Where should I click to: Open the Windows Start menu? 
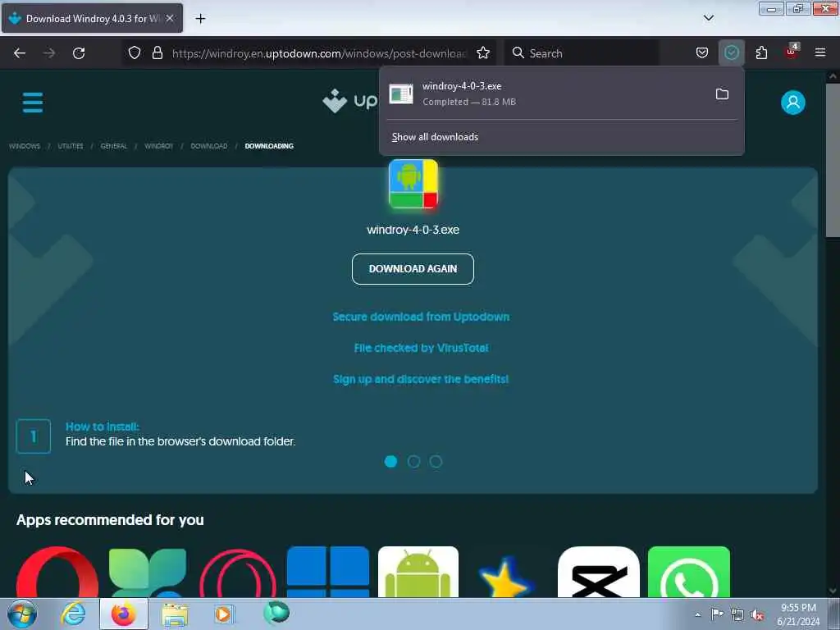22,614
